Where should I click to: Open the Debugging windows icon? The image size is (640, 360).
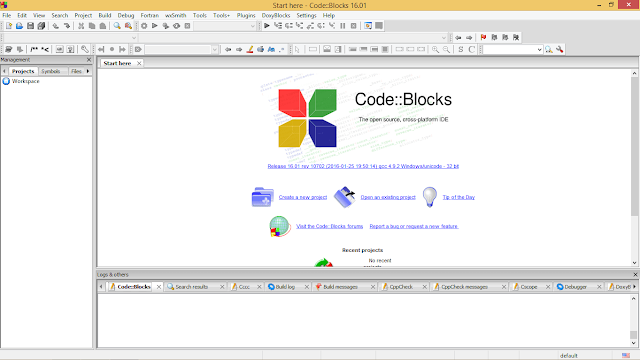pos(368,26)
